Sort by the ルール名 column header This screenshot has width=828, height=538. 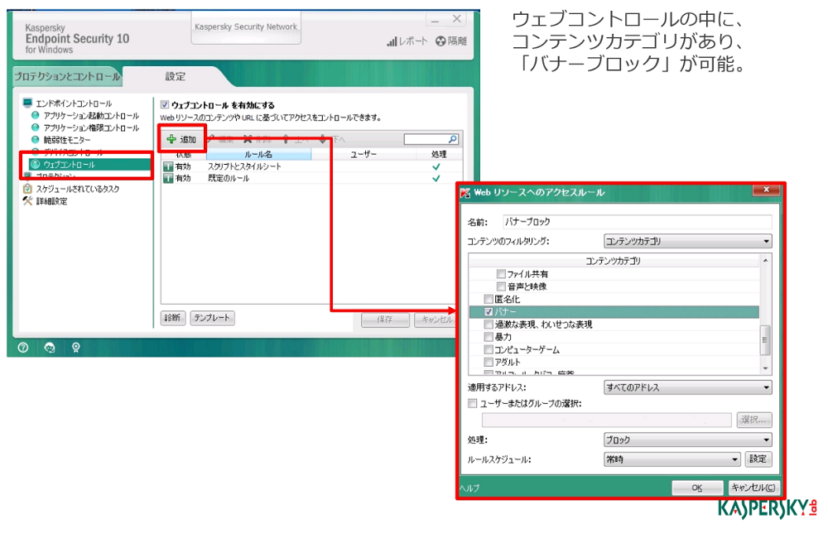(258, 154)
